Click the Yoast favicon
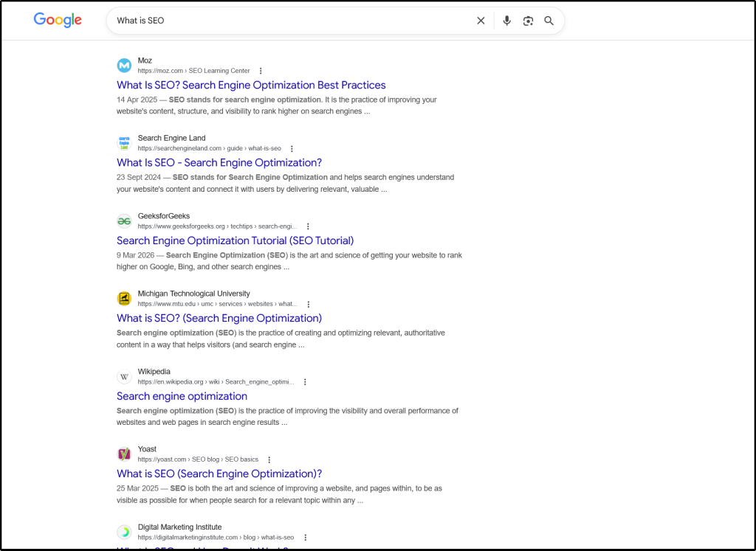The image size is (756, 551). [x=124, y=454]
